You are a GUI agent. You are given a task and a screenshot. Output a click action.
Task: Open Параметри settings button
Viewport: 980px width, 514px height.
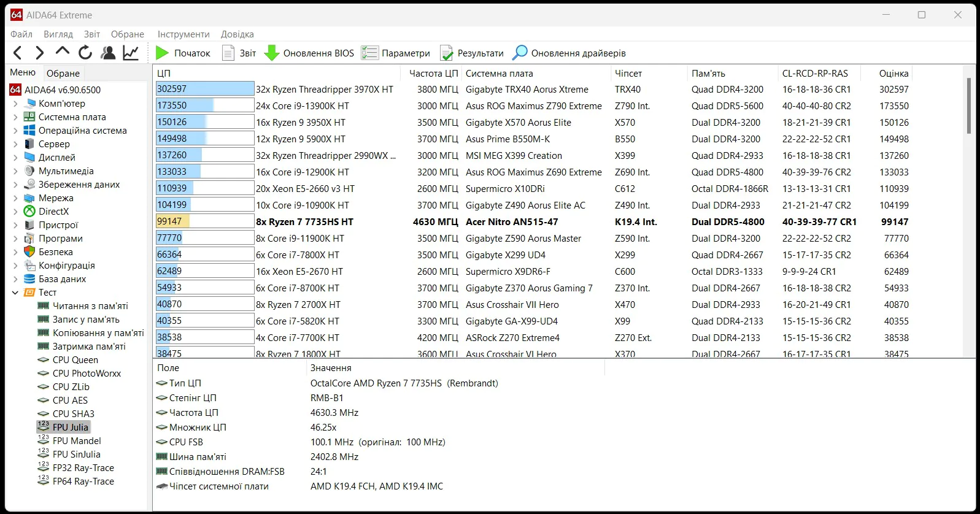click(x=396, y=53)
